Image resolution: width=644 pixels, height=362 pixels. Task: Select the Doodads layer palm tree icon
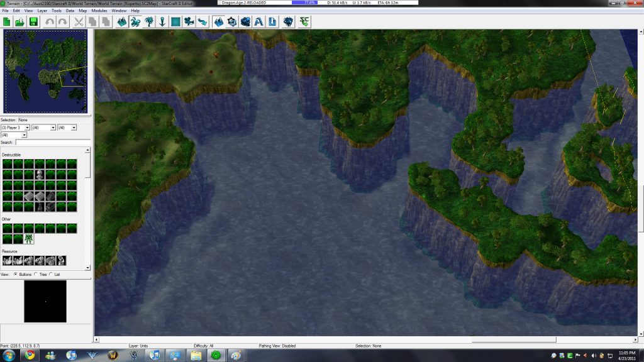pos(149,22)
